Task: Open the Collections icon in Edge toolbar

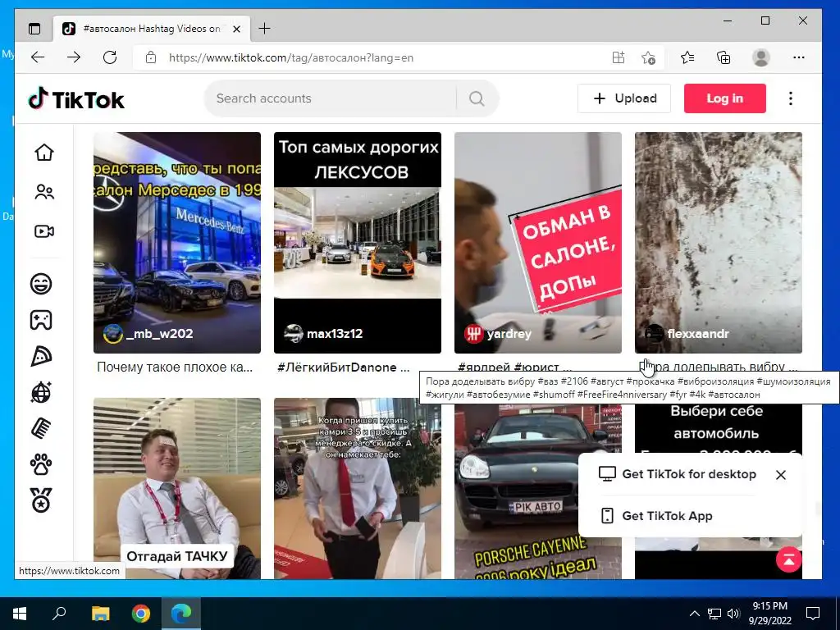Action: (724, 57)
